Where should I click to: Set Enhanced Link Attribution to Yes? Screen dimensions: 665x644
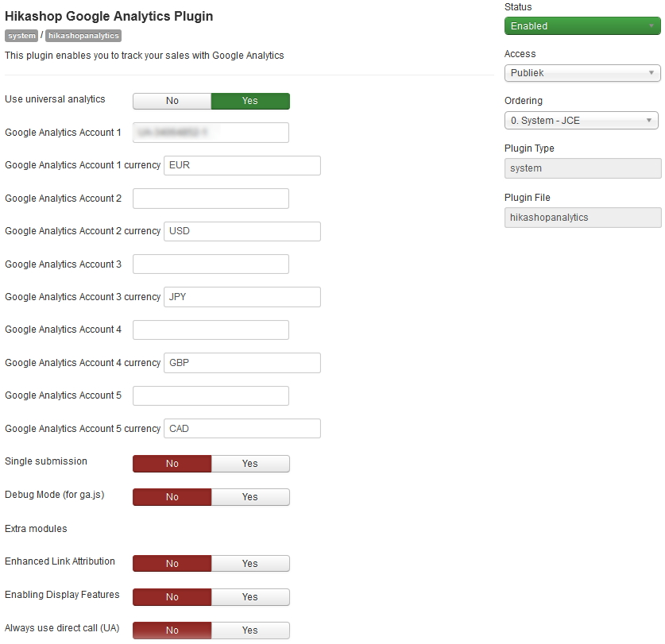250,564
